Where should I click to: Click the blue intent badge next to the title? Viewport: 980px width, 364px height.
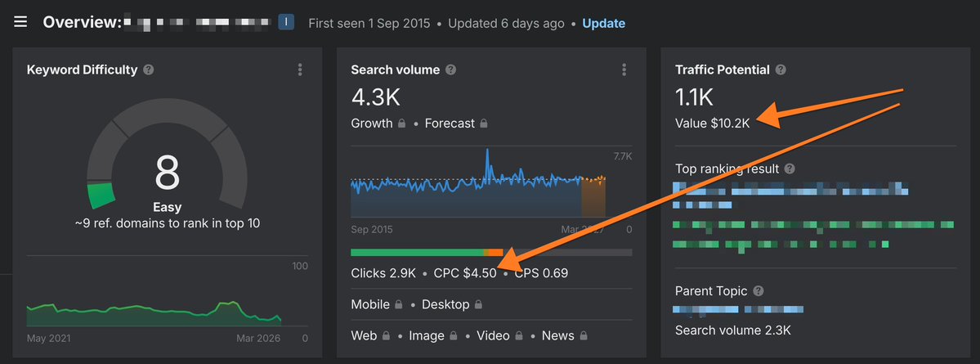click(x=286, y=23)
